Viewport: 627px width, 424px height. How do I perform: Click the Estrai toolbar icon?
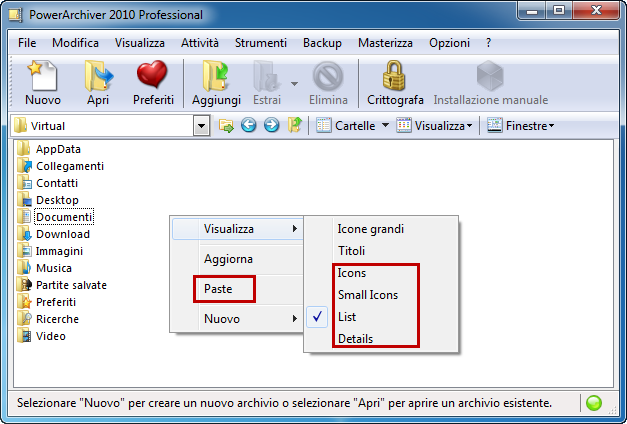pos(266,76)
